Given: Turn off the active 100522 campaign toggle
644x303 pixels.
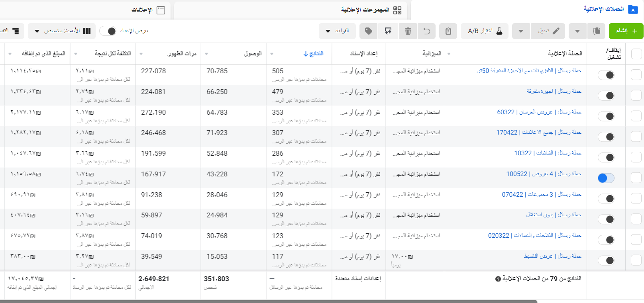Looking at the screenshot, I should pos(606,178).
